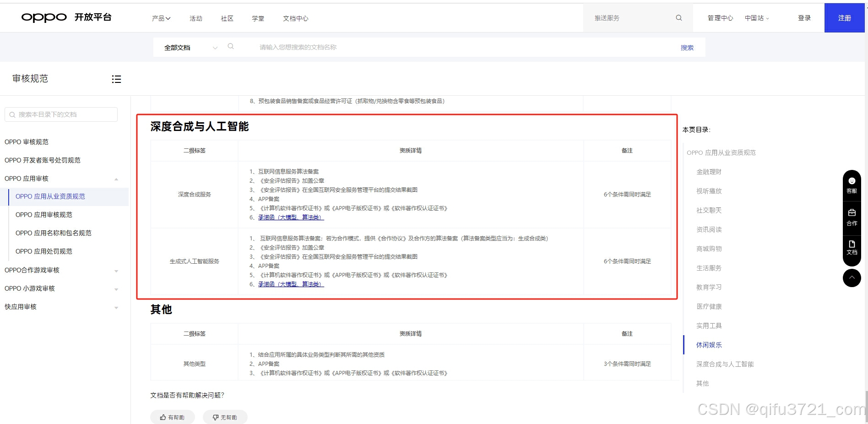Screen dimensions: 868x424
Task: Jump to 社交聊天 section
Action: point(709,210)
